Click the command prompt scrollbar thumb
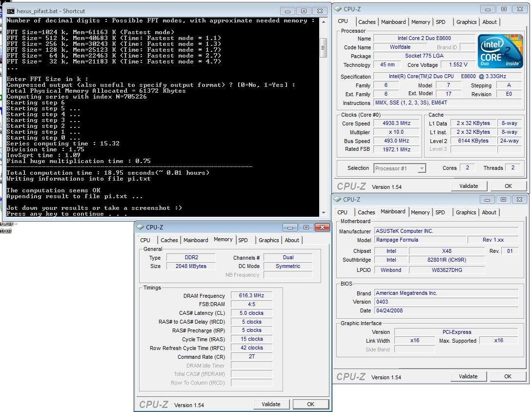The height and width of the screenshot is (412, 532). [323, 47]
